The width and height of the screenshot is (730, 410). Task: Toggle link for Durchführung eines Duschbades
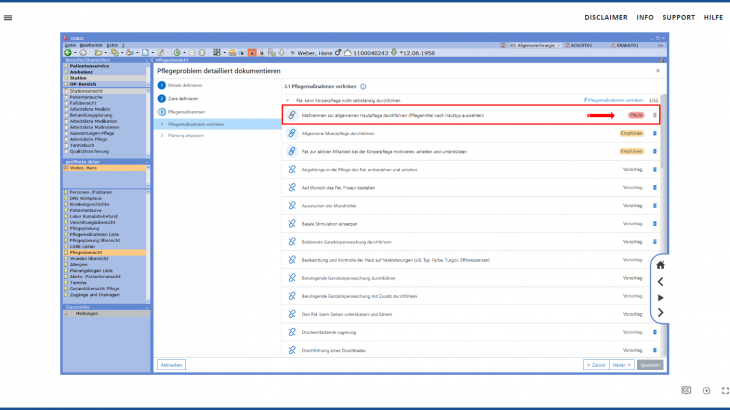[293, 349]
